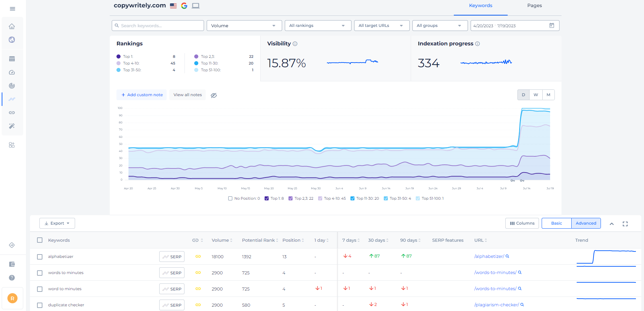This screenshot has width=644, height=311.
Task: Open backlink icon for alphabetizer row
Action: (x=198, y=257)
